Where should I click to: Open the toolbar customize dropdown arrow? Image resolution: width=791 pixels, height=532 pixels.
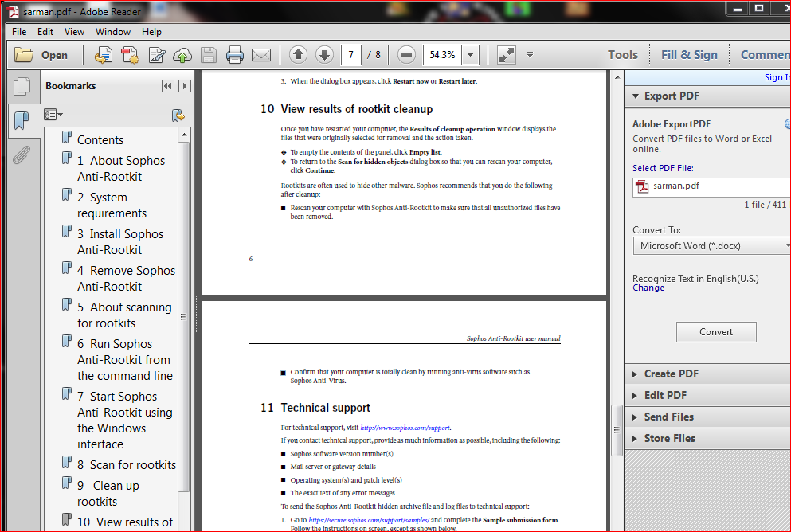(531, 54)
